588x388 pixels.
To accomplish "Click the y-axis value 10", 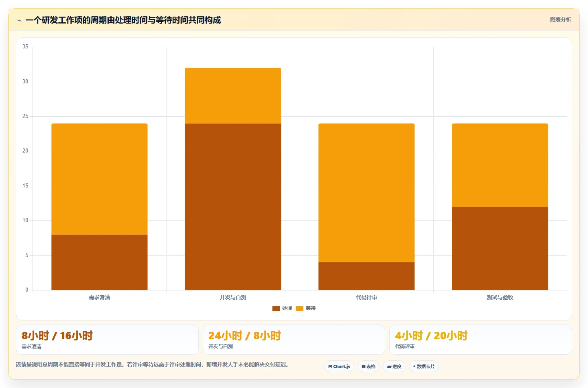I will pyautogui.click(x=25, y=220).
